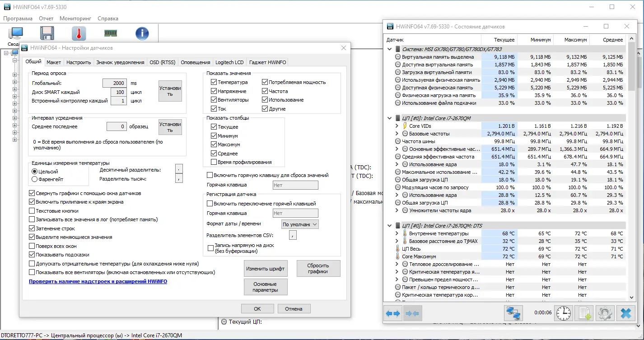Click the Диск SMART каждый cycle field
Viewport: 644px width, 340px height.
click(x=118, y=92)
